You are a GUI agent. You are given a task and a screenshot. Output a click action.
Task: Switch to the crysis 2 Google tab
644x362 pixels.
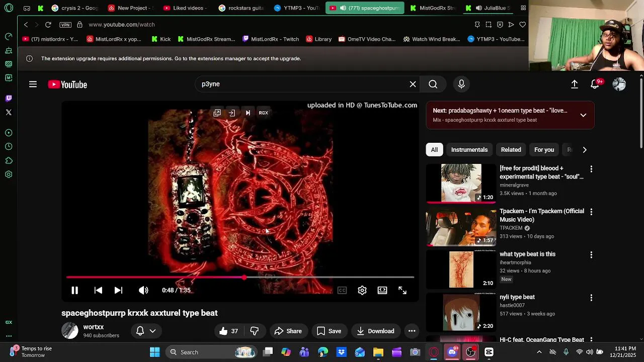click(x=74, y=8)
